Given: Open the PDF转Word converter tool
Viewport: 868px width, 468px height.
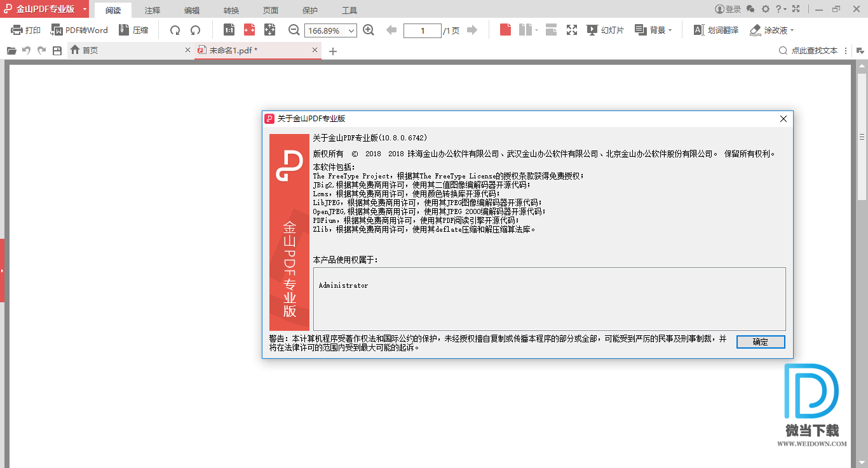Looking at the screenshot, I should tap(79, 30).
